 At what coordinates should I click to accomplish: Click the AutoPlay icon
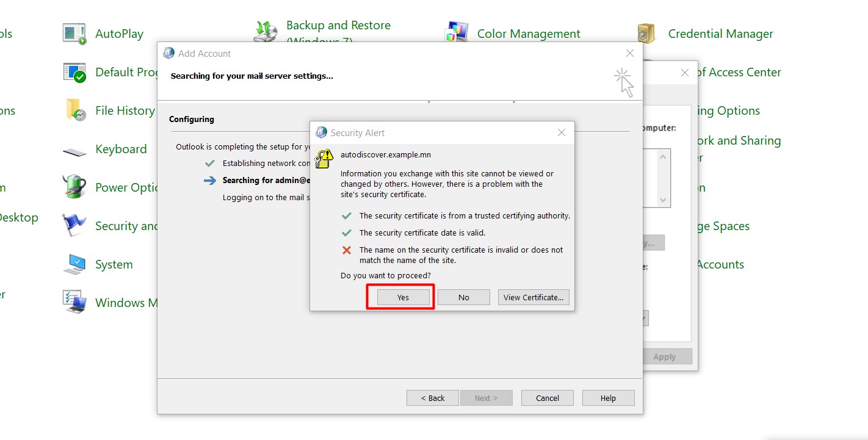click(x=75, y=34)
